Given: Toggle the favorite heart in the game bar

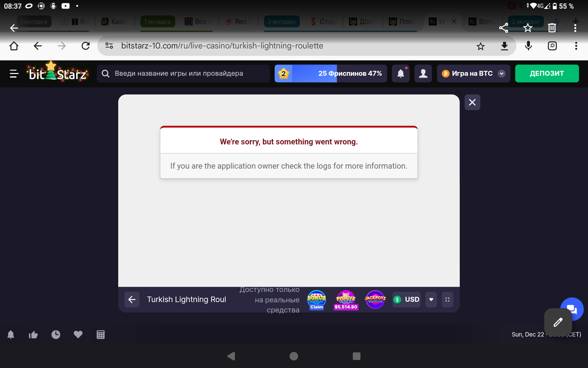Looking at the screenshot, I should point(431,300).
